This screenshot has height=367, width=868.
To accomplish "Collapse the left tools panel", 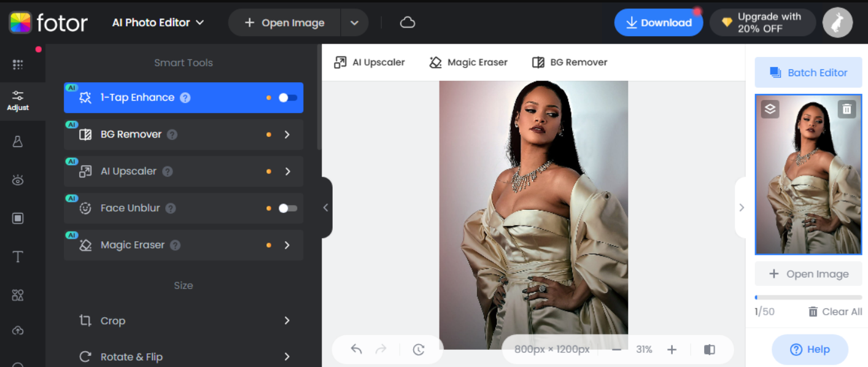I will [327, 207].
